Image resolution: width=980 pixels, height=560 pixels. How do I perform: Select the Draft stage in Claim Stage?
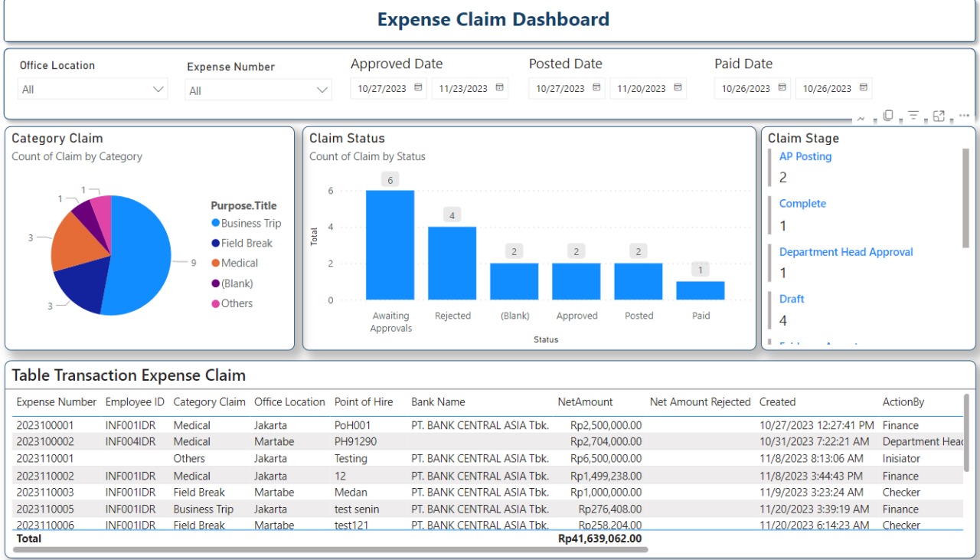792,299
